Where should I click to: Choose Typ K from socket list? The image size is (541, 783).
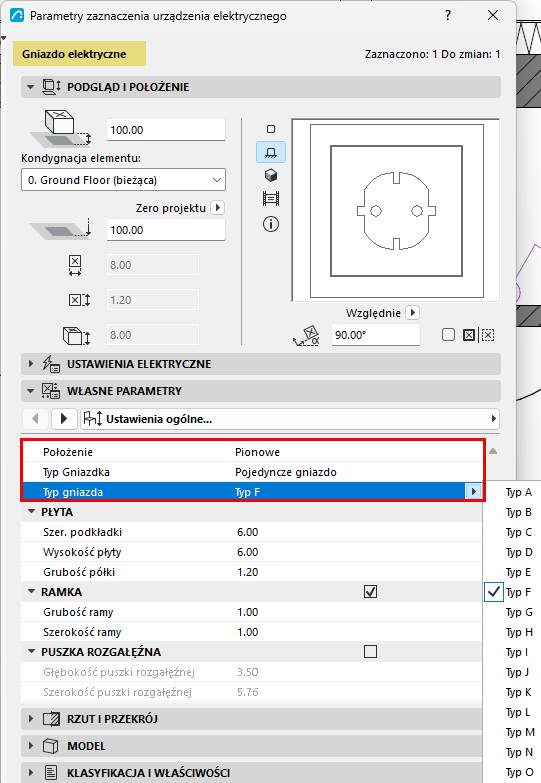click(x=519, y=692)
